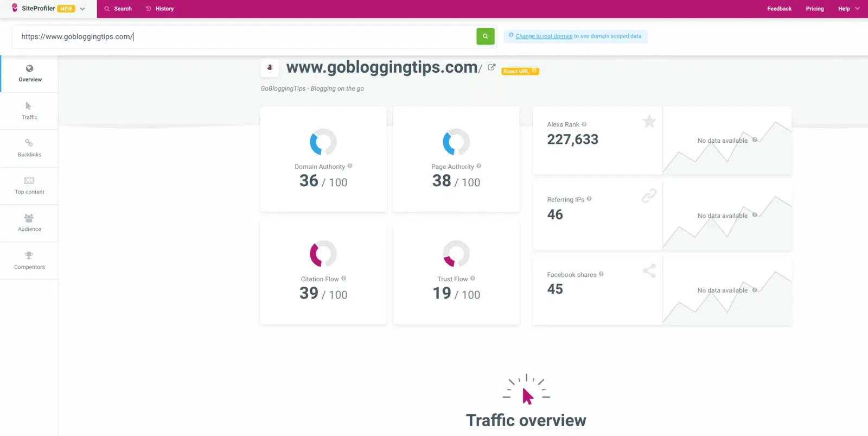This screenshot has height=436, width=868.
Task: Expand the SiteProfiler product dropdown chevron
Action: (x=82, y=9)
